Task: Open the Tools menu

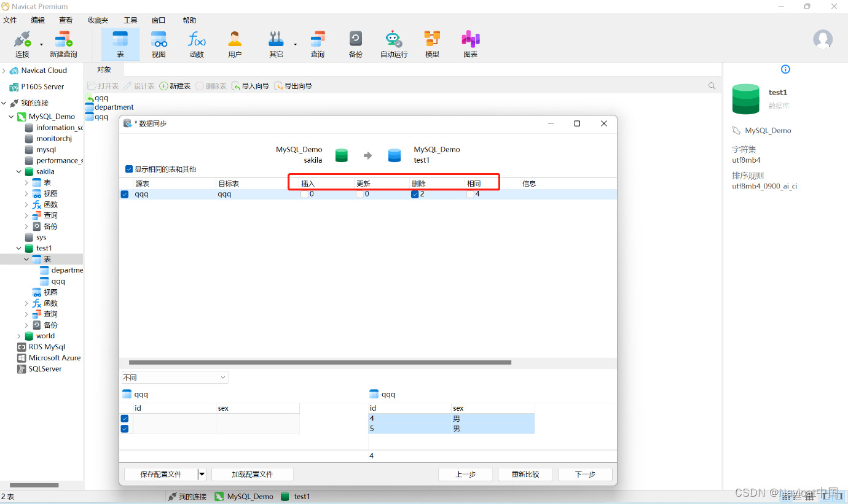Action: 130,20
